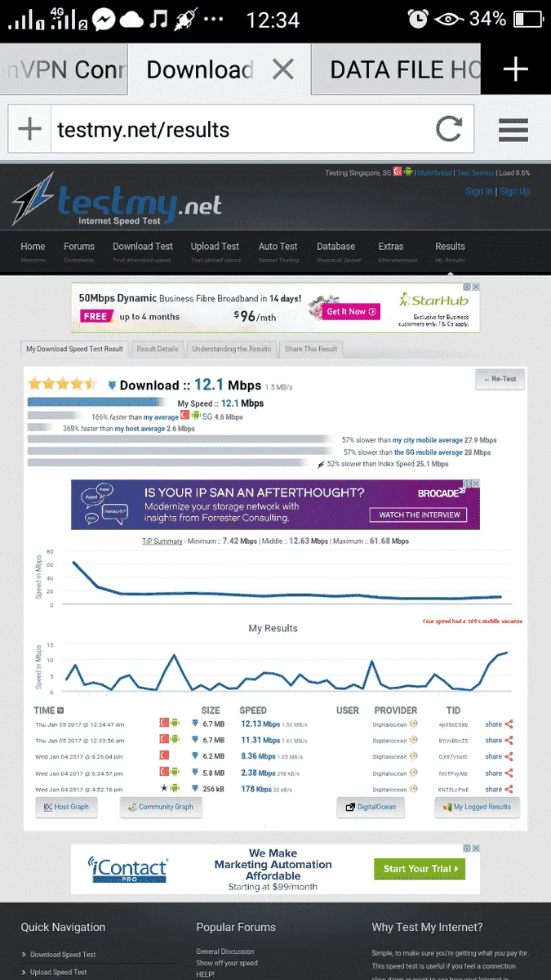
Task: Tap the alarm clock status bar icon
Action: (418, 18)
